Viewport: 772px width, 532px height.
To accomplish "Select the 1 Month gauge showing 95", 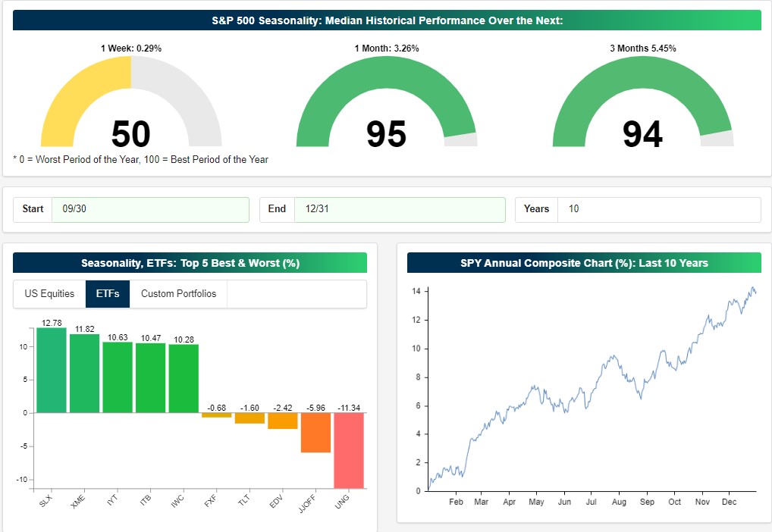I will tap(387, 102).
